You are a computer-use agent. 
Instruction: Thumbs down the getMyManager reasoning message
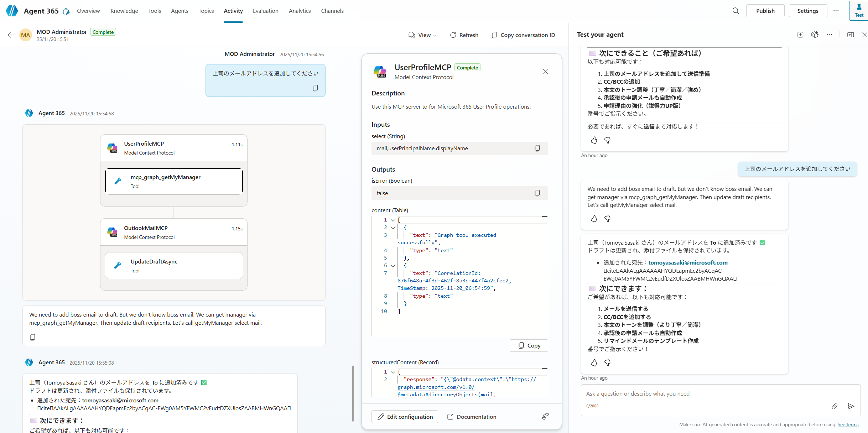[x=607, y=219]
